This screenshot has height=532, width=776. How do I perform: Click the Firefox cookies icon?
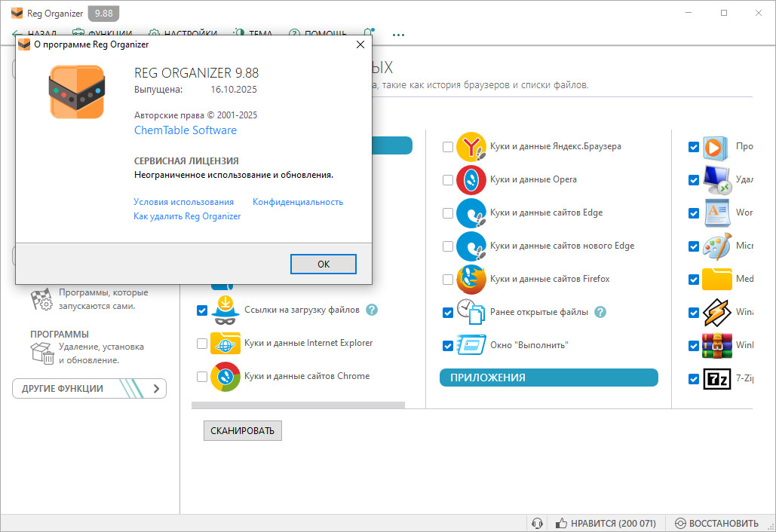click(471, 280)
